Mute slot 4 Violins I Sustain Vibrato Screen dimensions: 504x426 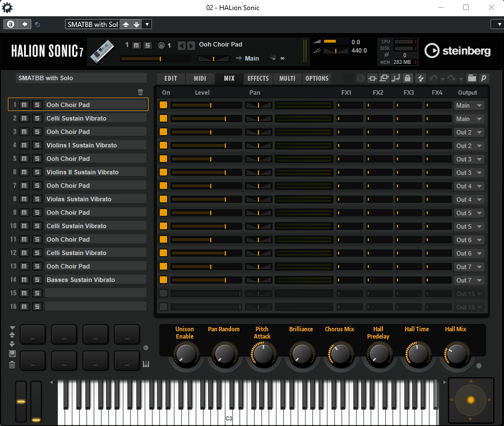point(24,145)
